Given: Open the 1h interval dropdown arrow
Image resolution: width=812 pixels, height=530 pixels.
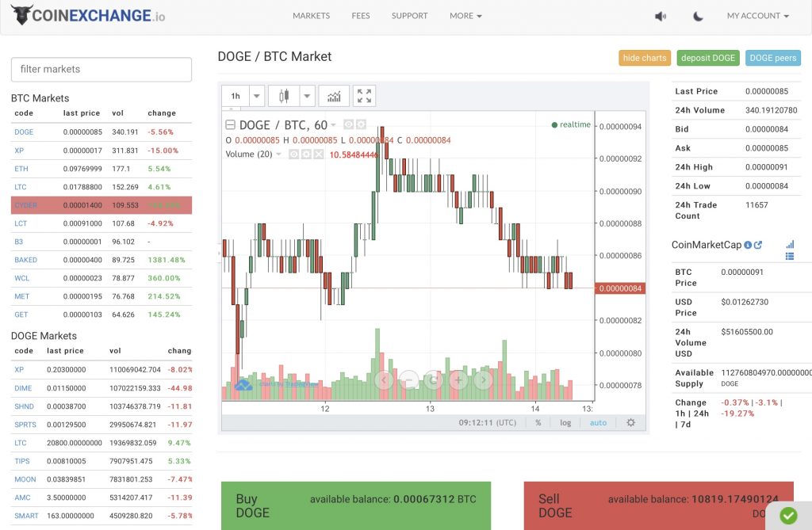Looking at the screenshot, I should [256, 96].
